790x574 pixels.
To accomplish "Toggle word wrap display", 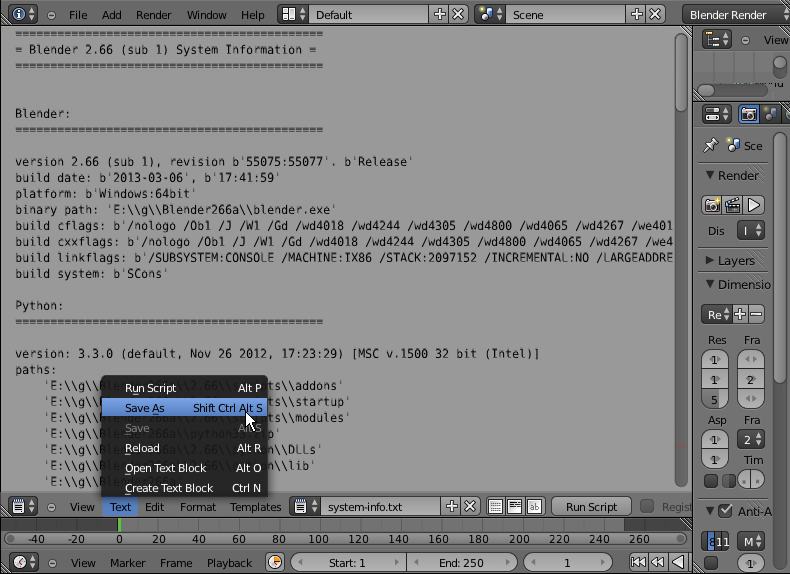I will [515, 506].
